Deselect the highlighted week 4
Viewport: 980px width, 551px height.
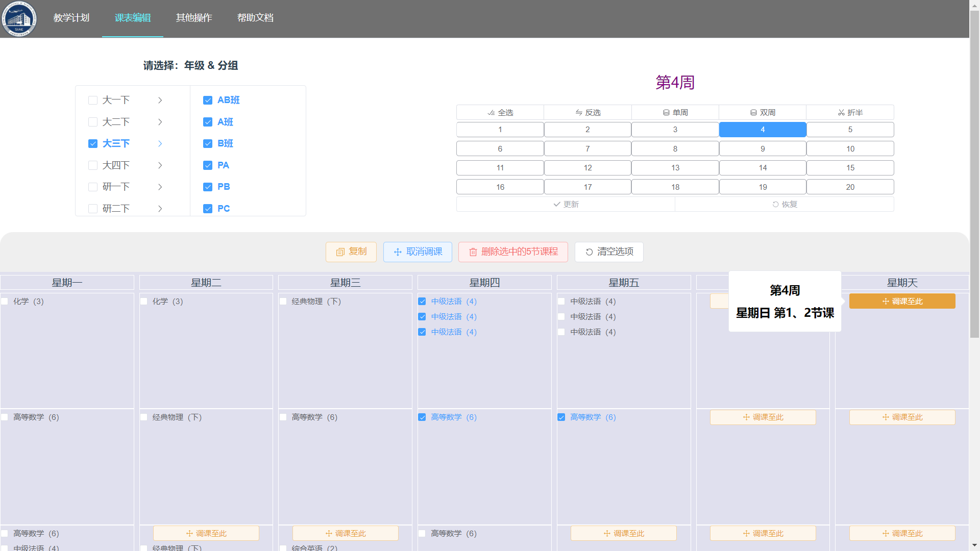[763, 130]
